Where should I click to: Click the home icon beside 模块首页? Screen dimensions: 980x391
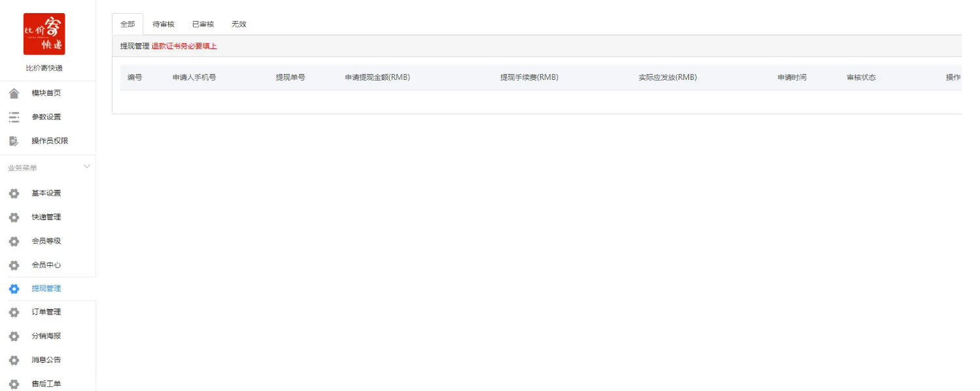tap(14, 93)
